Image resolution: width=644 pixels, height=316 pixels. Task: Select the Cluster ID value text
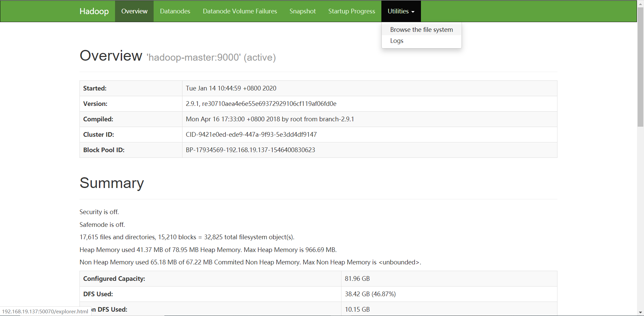(251, 134)
